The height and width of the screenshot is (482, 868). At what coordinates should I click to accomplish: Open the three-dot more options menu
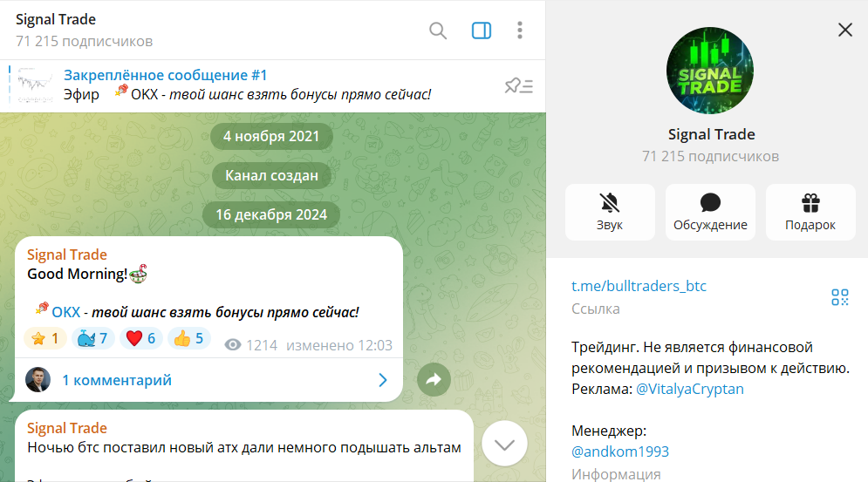(x=519, y=31)
